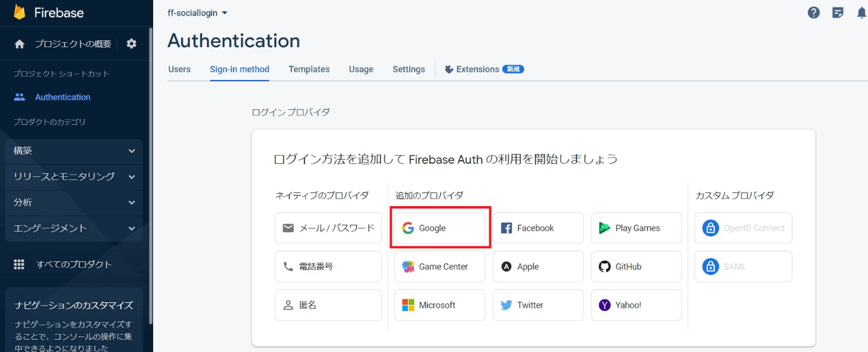Open the Settings tab

[409, 70]
